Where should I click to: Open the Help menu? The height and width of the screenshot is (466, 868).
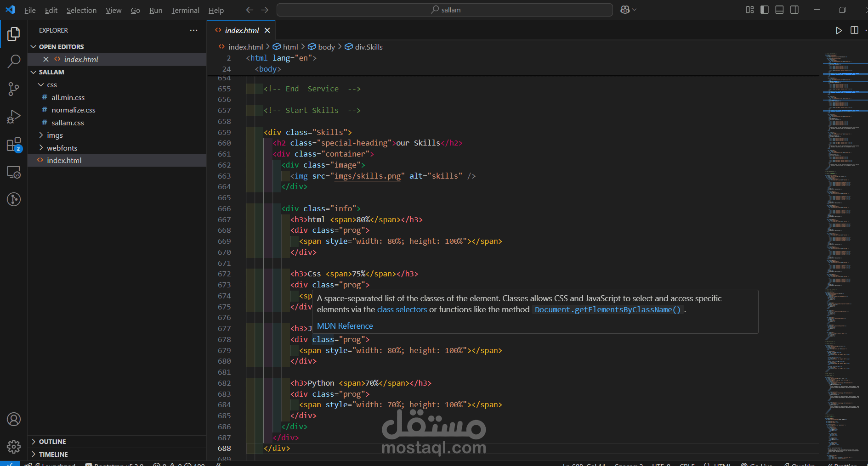216,10
